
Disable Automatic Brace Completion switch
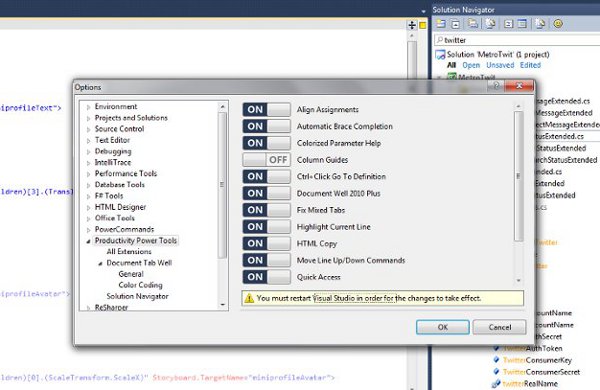pyautogui.click(x=266, y=126)
